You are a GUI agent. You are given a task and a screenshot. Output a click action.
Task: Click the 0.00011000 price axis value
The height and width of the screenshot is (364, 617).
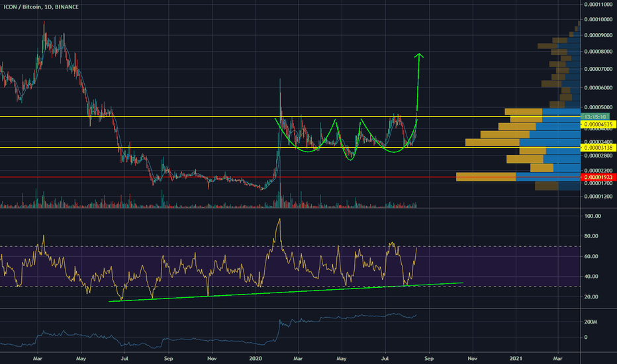(598, 5)
